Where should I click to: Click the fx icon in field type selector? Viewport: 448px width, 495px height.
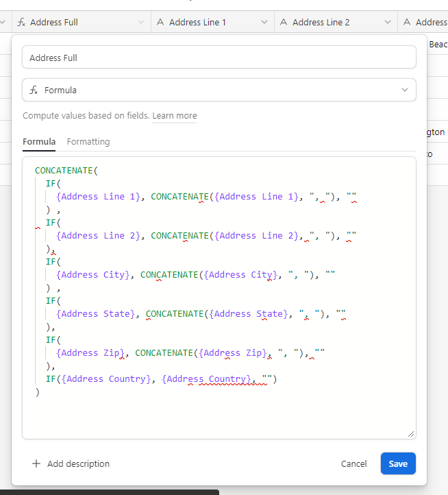click(x=34, y=90)
